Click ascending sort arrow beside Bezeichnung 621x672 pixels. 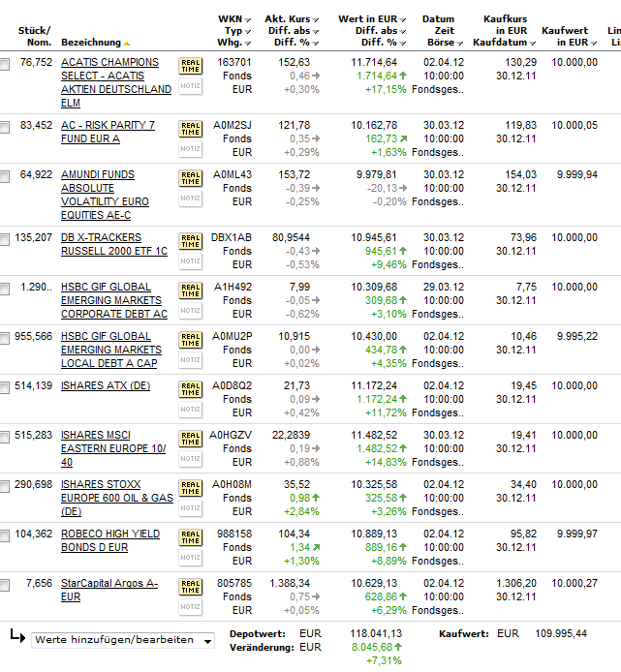pyautogui.click(x=127, y=44)
